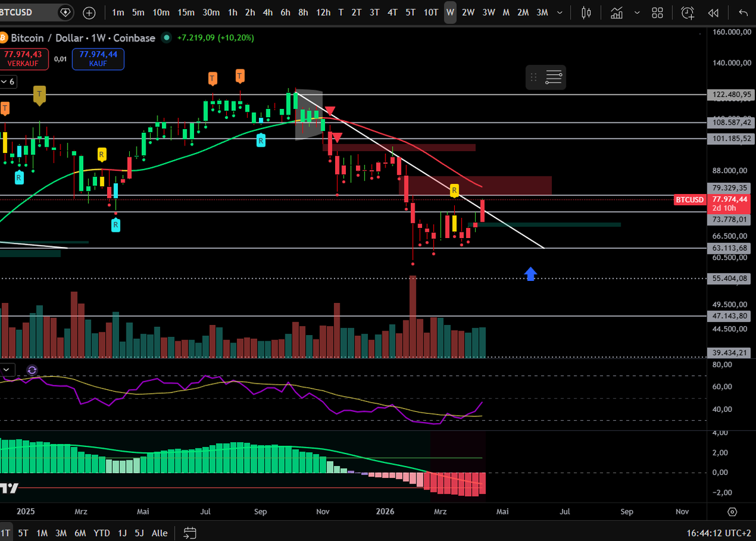Click the plus circle compare symbol icon
Image resolution: width=756 pixels, height=541 pixels.
89,13
